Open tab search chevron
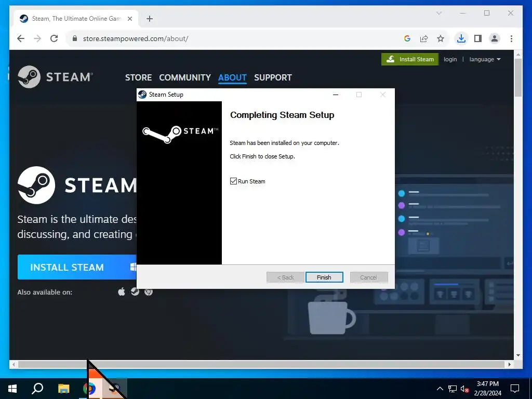The image size is (532, 399). pos(438,13)
